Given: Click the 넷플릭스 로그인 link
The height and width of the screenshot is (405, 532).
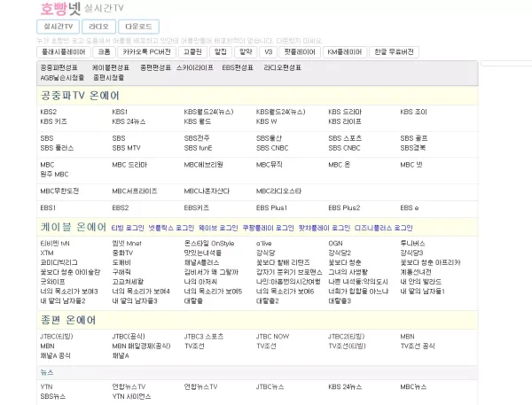Looking at the screenshot, I should [x=171, y=228].
